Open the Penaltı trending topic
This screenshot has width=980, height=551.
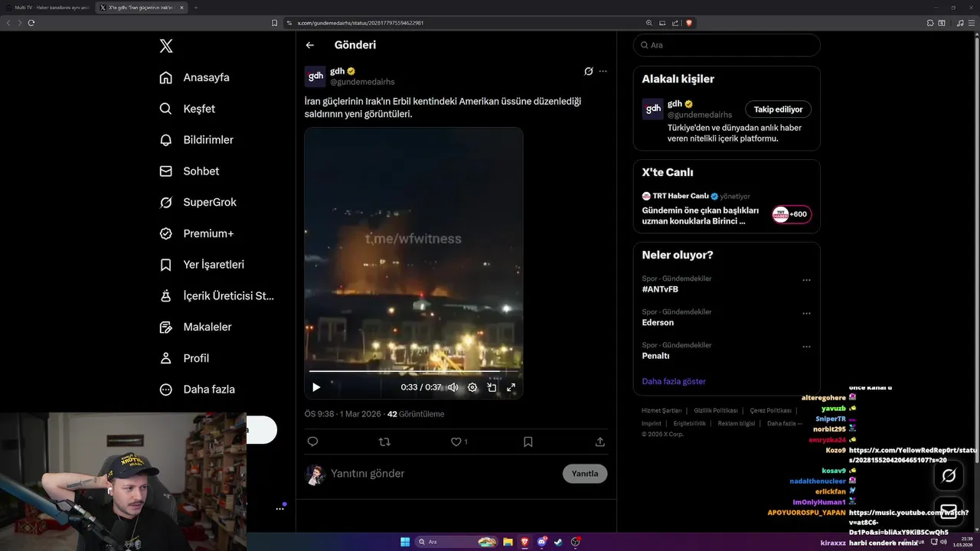pyautogui.click(x=655, y=356)
